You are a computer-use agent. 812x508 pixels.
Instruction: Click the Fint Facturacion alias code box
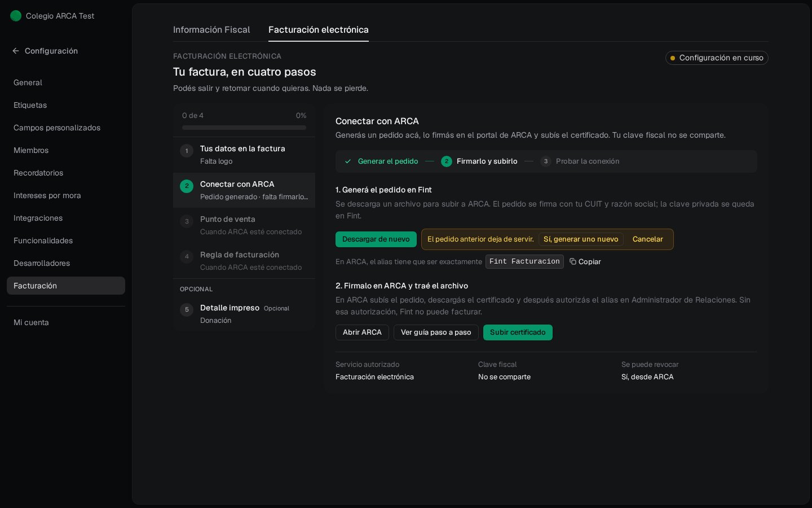524,261
